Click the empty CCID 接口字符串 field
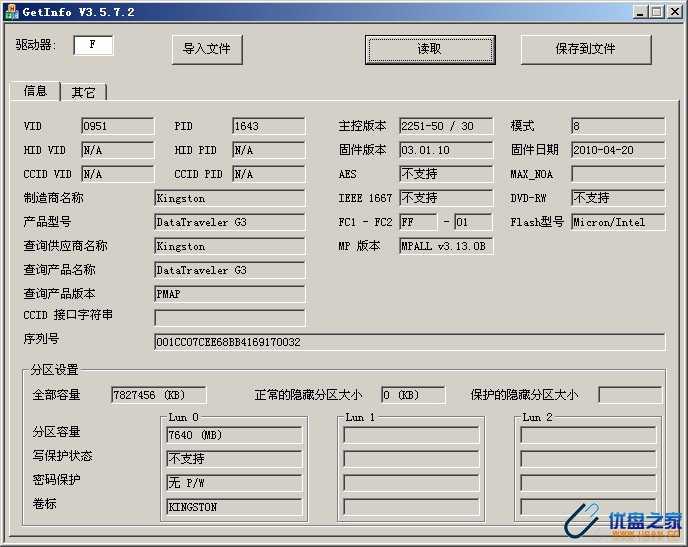688x547 pixels. [229, 318]
